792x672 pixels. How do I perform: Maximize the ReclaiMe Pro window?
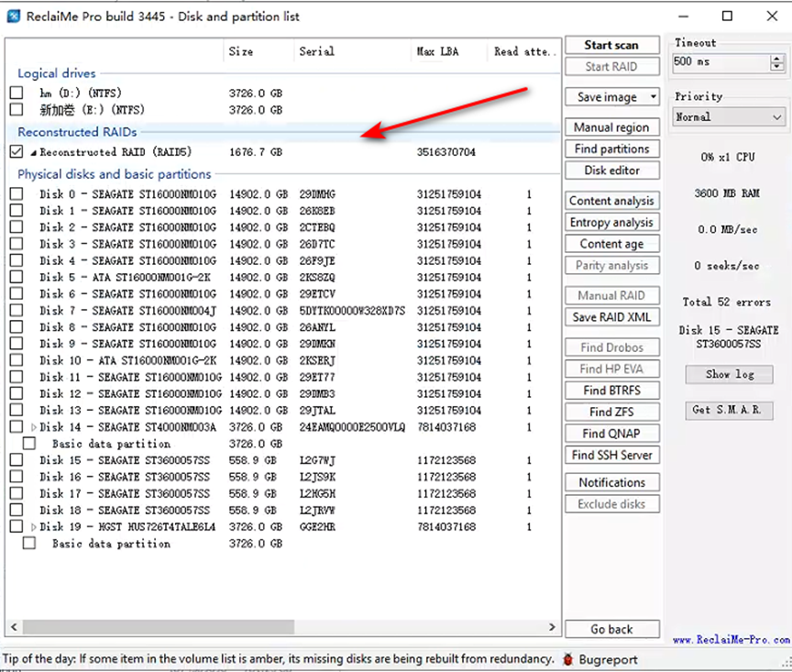point(727,17)
